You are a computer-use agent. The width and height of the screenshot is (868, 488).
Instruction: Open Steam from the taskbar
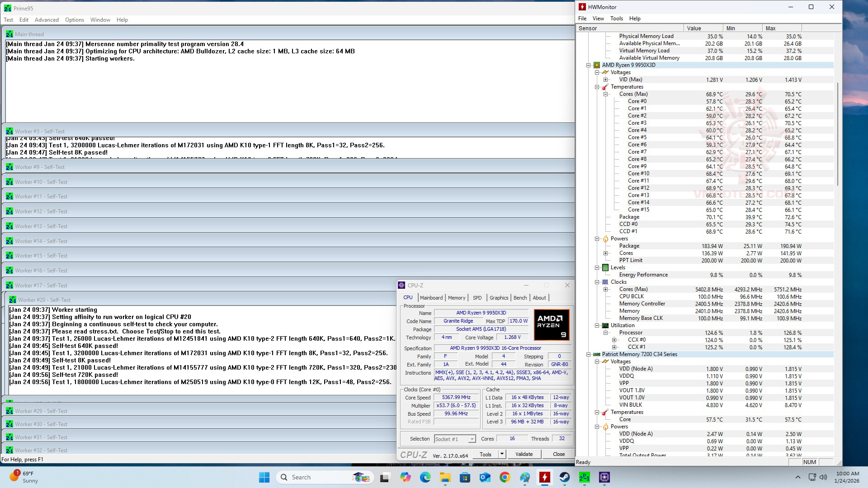[x=565, y=477]
